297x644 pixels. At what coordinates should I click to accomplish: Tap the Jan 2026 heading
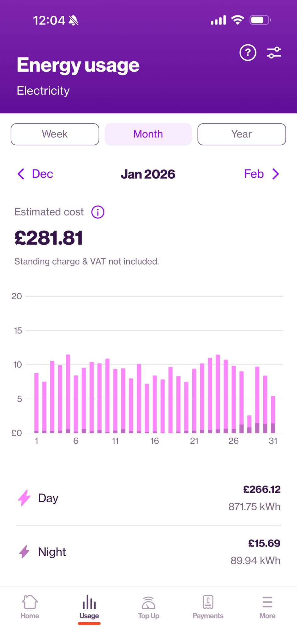pyautogui.click(x=148, y=174)
